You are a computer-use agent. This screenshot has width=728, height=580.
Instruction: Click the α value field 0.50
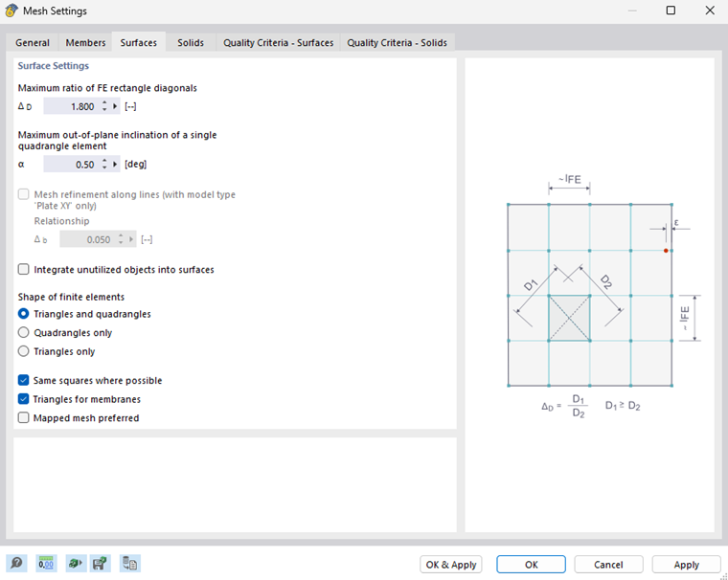tap(71, 164)
